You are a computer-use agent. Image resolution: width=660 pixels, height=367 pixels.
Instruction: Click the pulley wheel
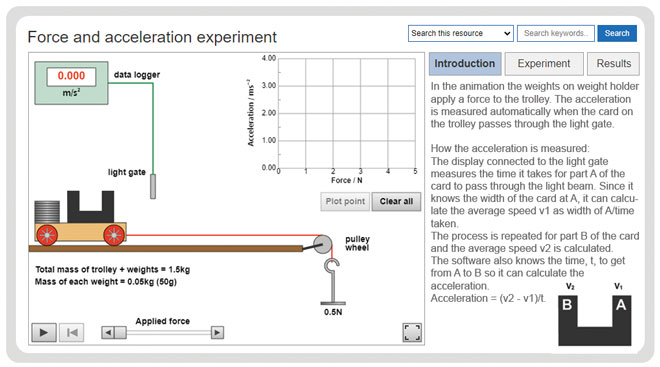point(323,244)
